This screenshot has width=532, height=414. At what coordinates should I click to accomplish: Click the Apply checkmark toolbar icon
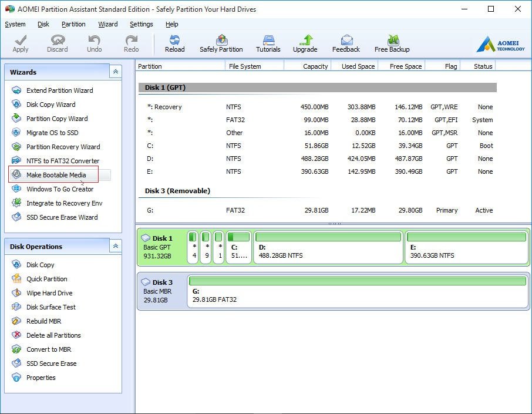pos(21,43)
